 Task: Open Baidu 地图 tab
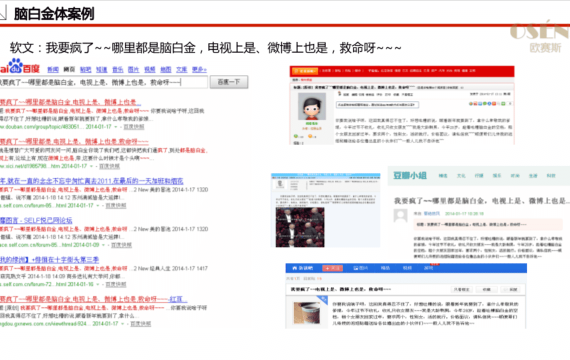[x=166, y=69]
